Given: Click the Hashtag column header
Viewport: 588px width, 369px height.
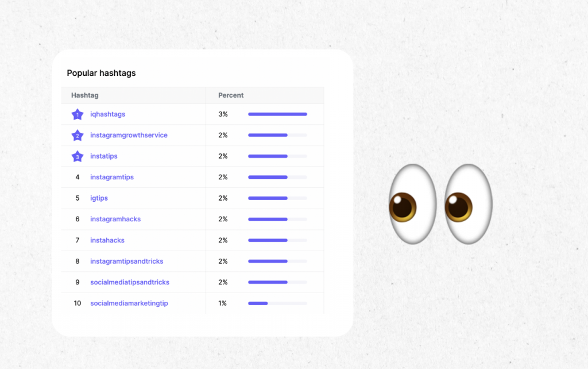Looking at the screenshot, I should pos(85,95).
